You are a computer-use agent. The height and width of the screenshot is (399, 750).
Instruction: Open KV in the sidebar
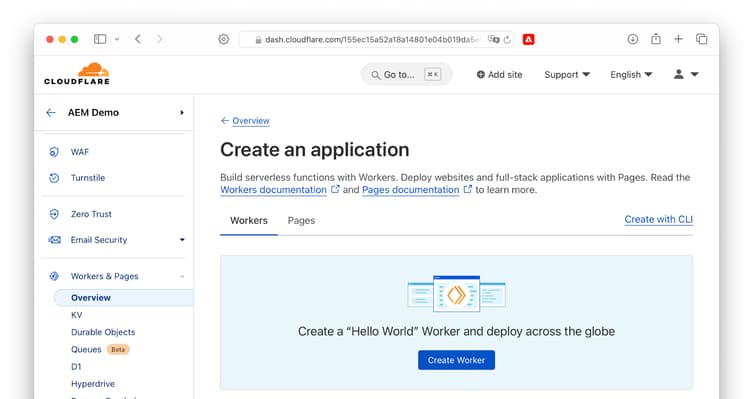[77, 315]
